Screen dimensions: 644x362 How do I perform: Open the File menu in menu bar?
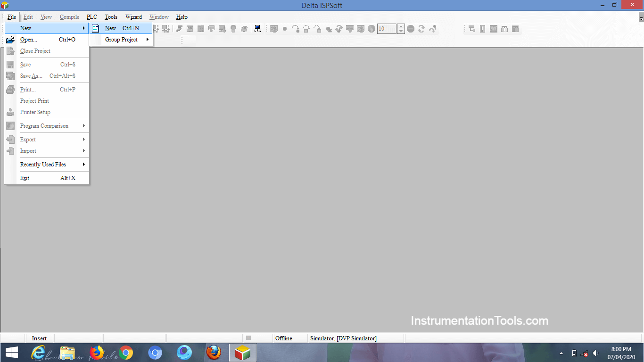click(x=12, y=17)
